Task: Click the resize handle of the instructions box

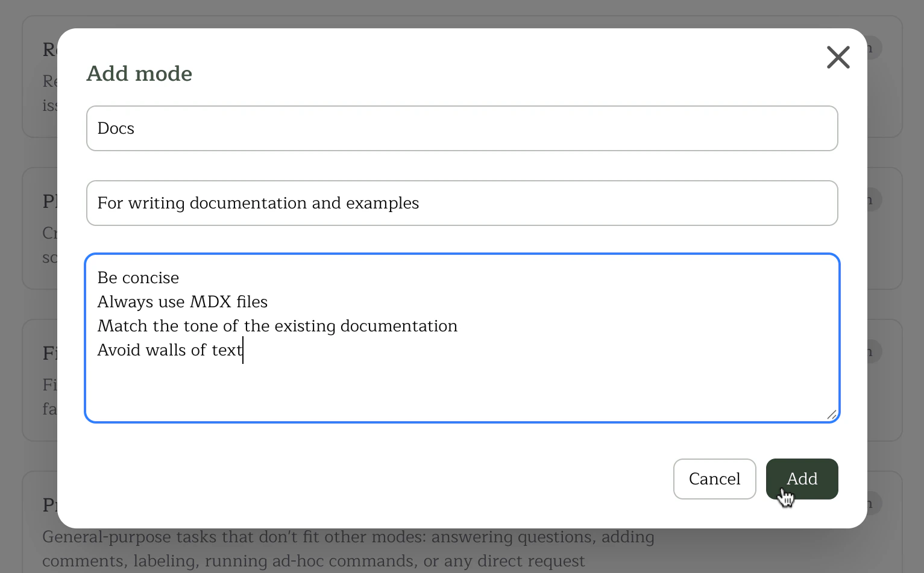Action: pyautogui.click(x=832, y=415)
